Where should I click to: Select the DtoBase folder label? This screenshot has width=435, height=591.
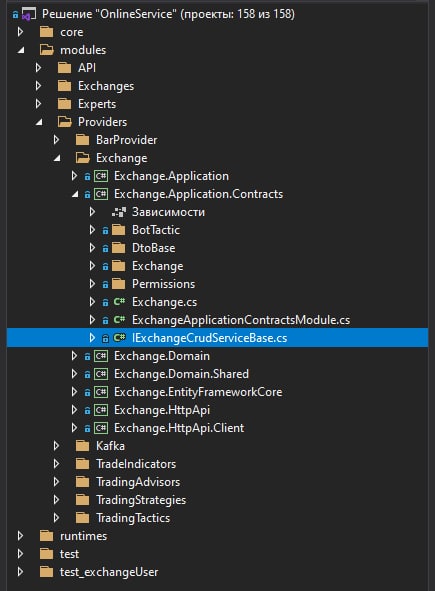tap(153, 248)
